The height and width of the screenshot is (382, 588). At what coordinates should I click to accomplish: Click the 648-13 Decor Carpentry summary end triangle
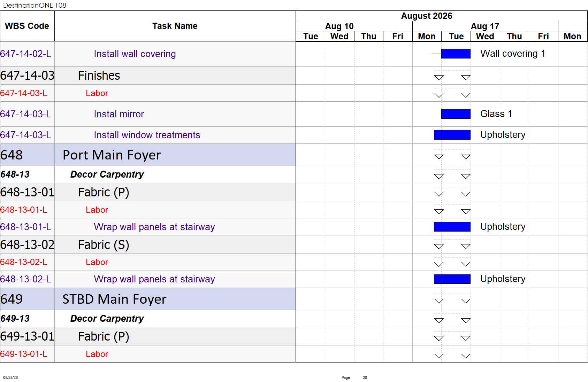click(466, 176)
